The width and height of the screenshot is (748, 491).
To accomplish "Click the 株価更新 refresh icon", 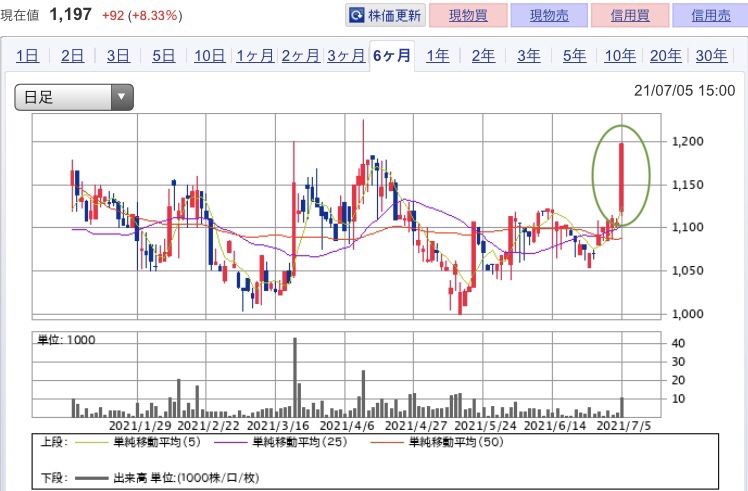I will [x=356, y=16].
